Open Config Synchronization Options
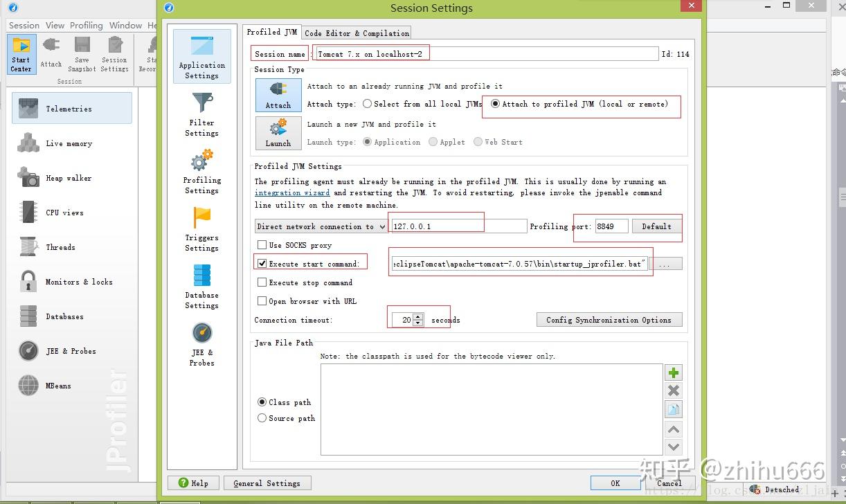846x504 pixels. pos(609,319)
